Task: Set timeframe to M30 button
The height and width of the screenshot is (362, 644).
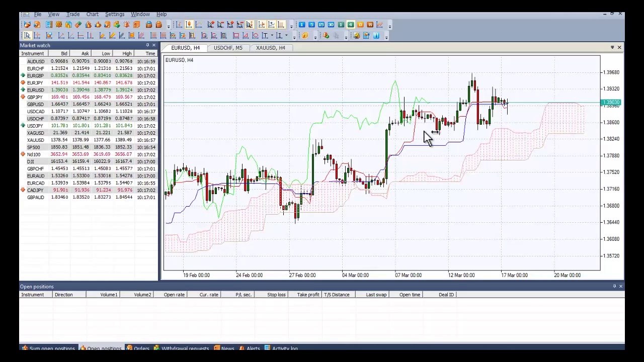Action: pyautogui.click(x=331, y=25)
